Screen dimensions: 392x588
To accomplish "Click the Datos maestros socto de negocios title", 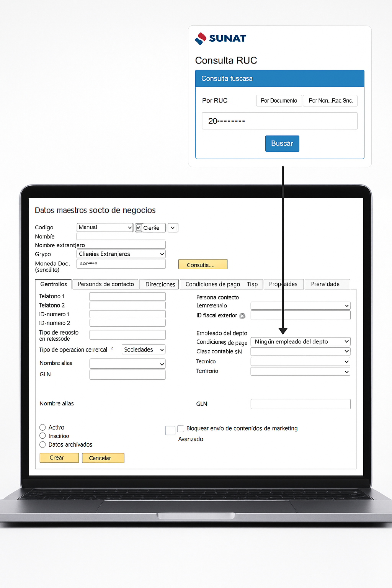I will coord(95,210).
